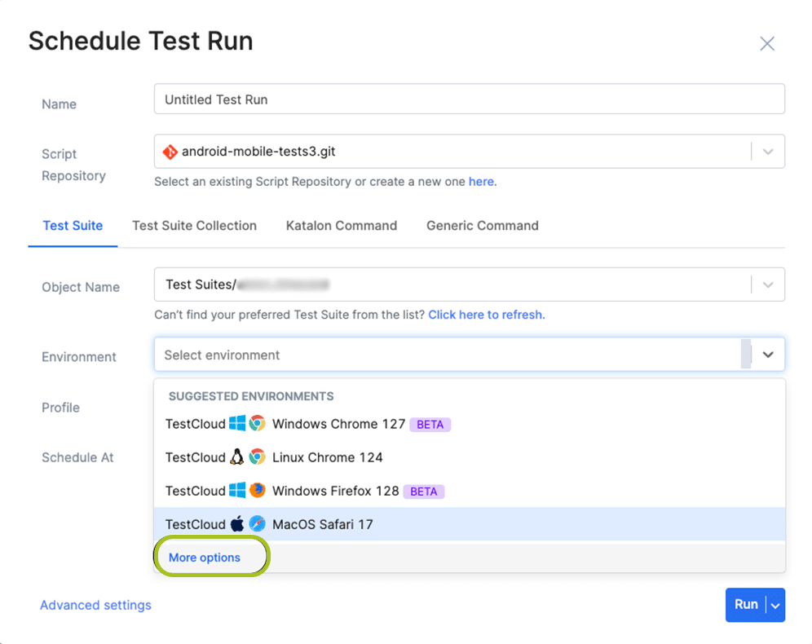812x644 pixels.
Task: Click the Safari compass icon
Action: [x=258, y=524]
